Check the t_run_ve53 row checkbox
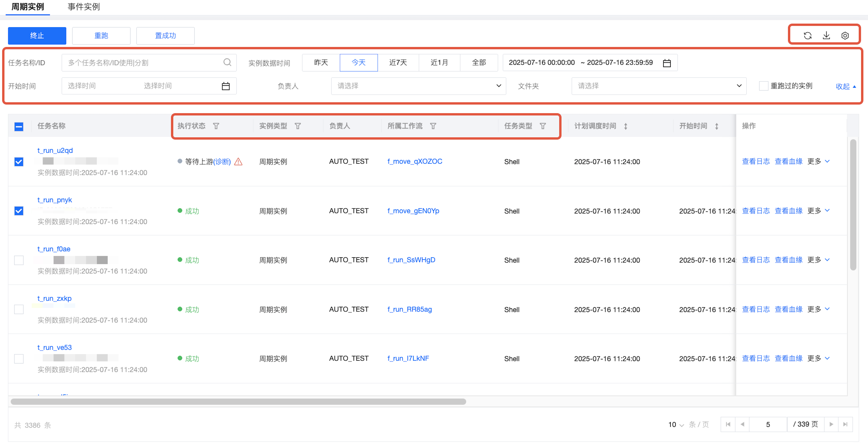 tap(19, 359)
